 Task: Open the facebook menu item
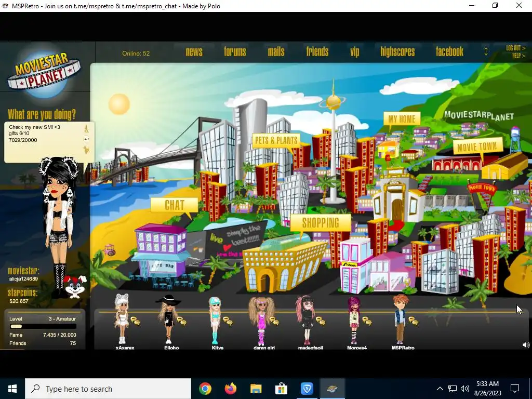[x=449, y=51]
